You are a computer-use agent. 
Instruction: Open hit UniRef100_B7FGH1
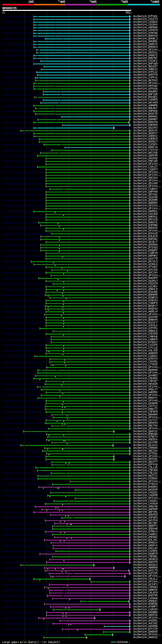[x=145, y=16]
